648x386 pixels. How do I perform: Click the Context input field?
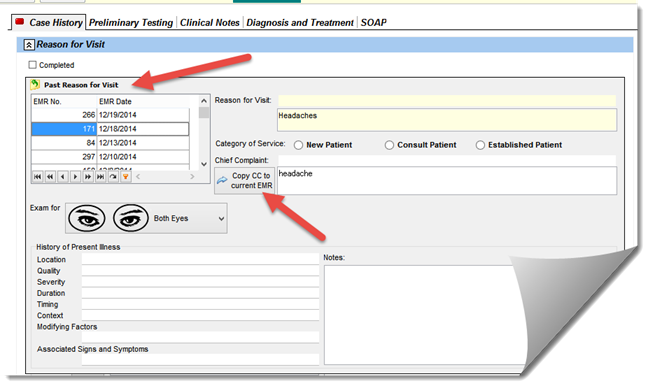pyautogui.click(x=200, y=315)
